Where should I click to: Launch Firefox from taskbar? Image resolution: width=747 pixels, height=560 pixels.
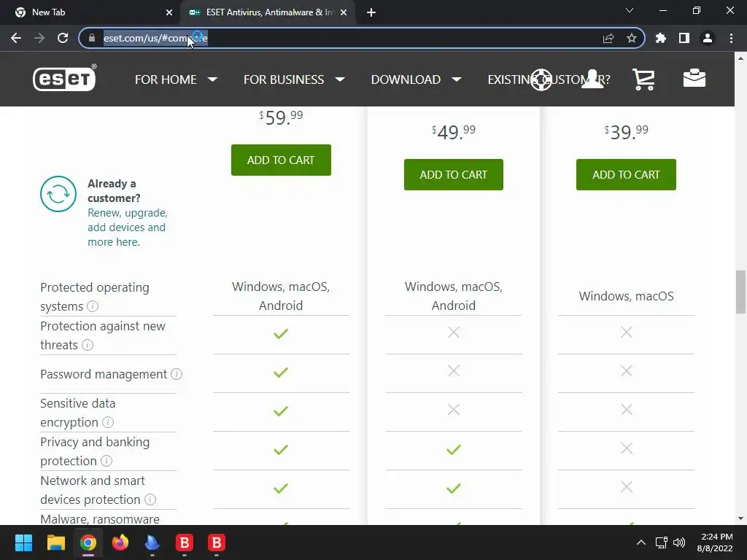[x=120, y=542]
